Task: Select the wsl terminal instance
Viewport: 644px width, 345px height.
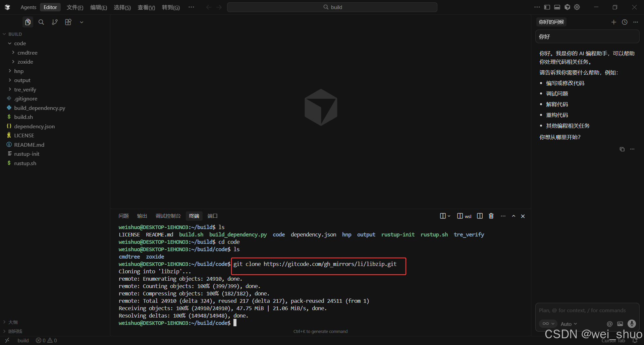Action: click(x=464, y=216)
